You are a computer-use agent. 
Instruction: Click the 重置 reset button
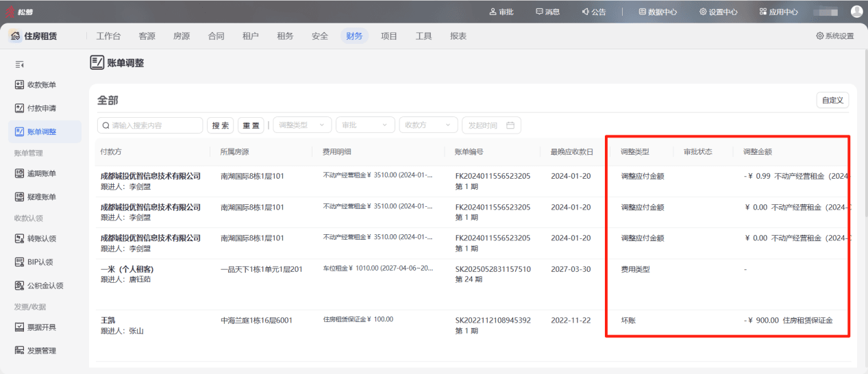[251, 125]
